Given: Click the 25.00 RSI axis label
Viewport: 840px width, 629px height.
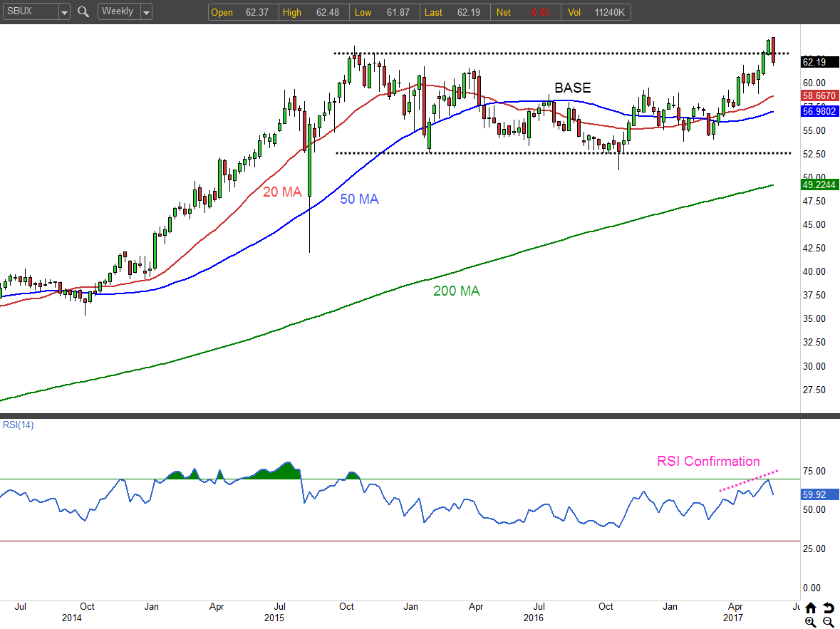Looking at the screenshot, I should point(814,549).
